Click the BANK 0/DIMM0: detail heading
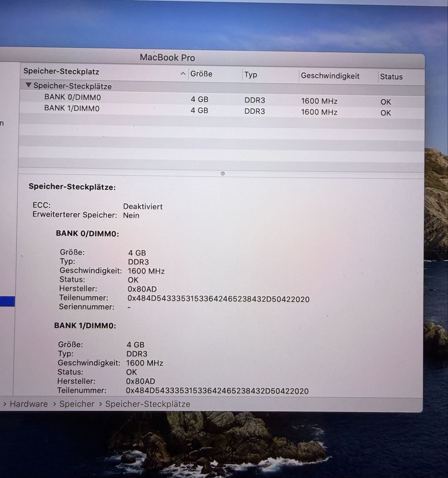The height and width of the screenshot is (478, 448). tap(88, 234)
